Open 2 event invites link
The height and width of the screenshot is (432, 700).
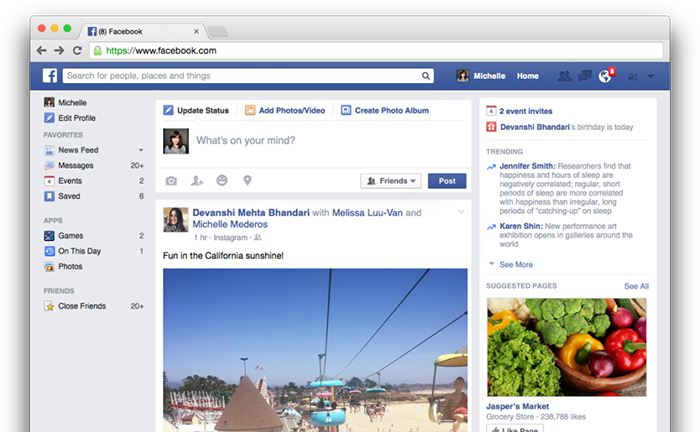click(x=525, y=111)
